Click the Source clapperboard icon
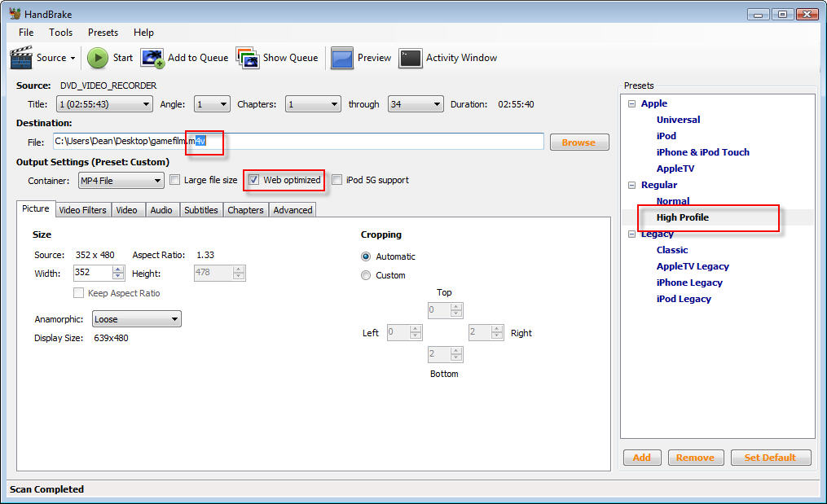Viewport: 827px width, 504px height. pos(21,58)
